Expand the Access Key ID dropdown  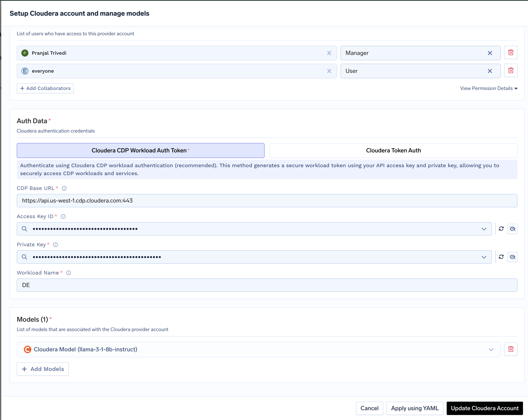pos(484,229)
